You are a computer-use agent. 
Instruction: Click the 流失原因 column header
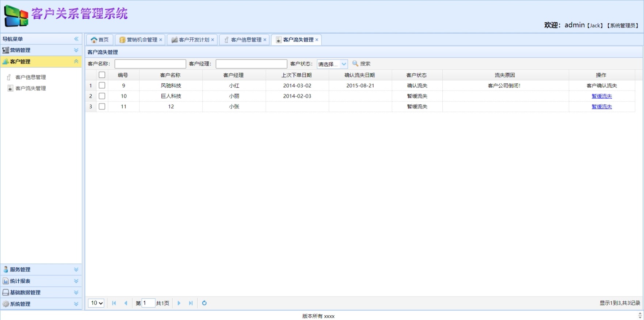[x=505, y=75]
